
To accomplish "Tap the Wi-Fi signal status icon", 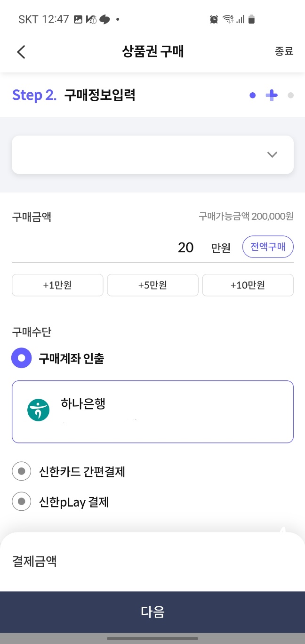I will pos(228,19).
